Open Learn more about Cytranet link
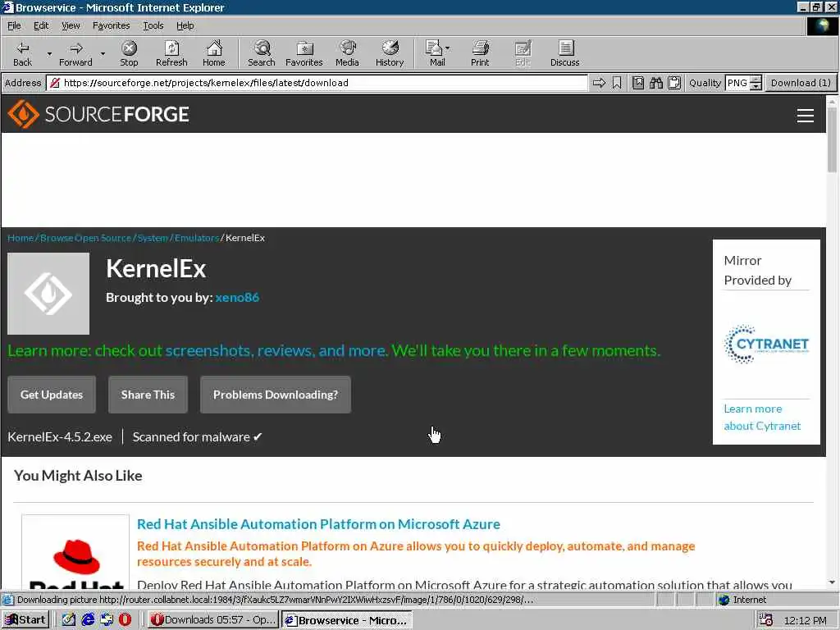This screenshot has height=630, width=840. [x=762, y=418]
